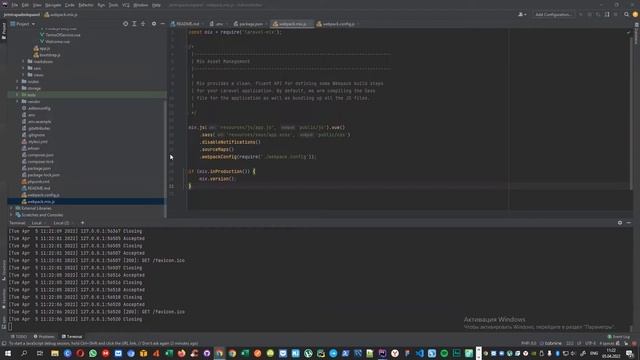
Task: Open Search Everywhere magnifier icon
Action: (x=627, y=14)
